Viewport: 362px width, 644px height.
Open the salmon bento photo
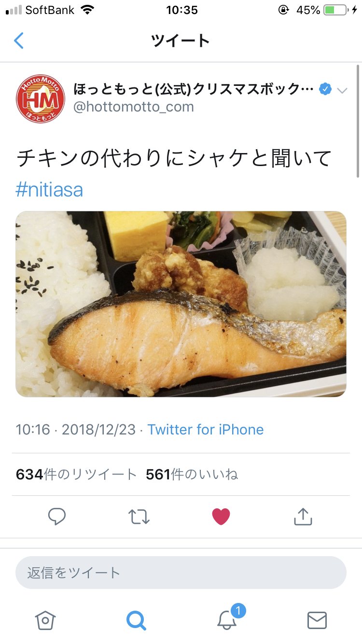pyautogui.click(x=181, y=304)
